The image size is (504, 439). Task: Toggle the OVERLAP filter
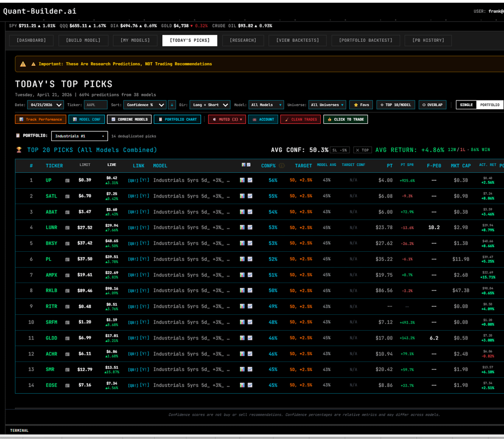433,105
